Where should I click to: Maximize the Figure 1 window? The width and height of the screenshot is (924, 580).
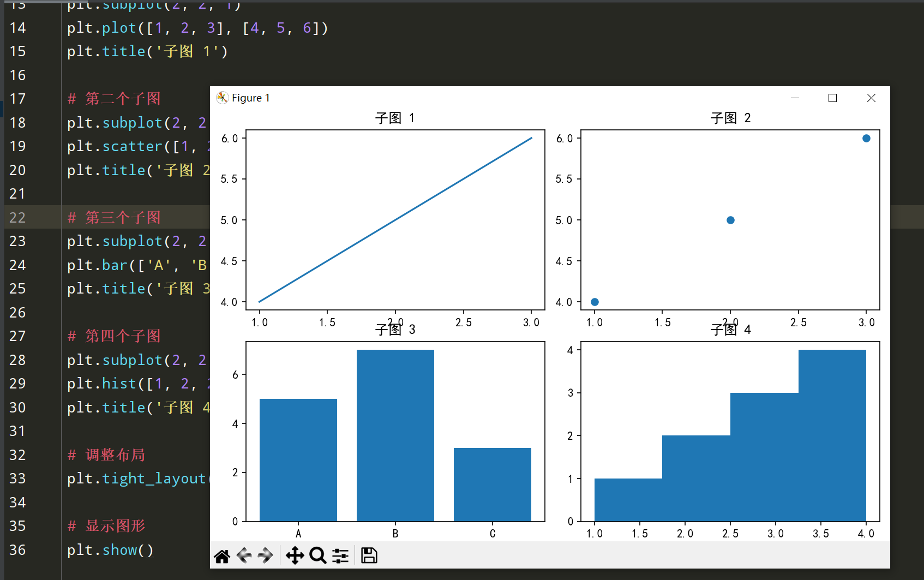[832, 98]
